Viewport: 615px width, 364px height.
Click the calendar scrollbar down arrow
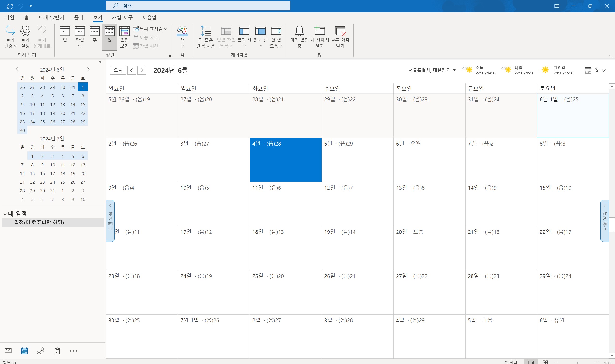612,356
